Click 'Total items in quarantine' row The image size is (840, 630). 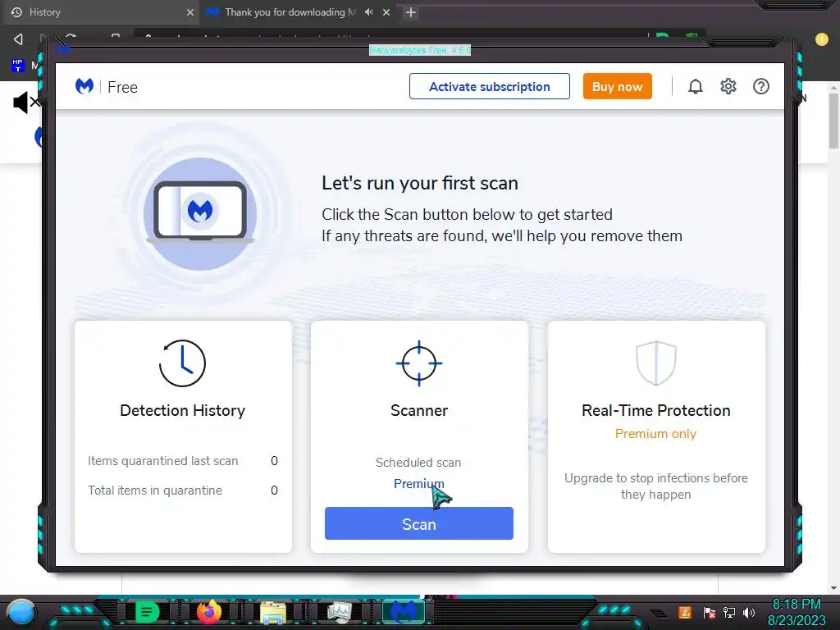pyautogui.click(x=183, y=491)
